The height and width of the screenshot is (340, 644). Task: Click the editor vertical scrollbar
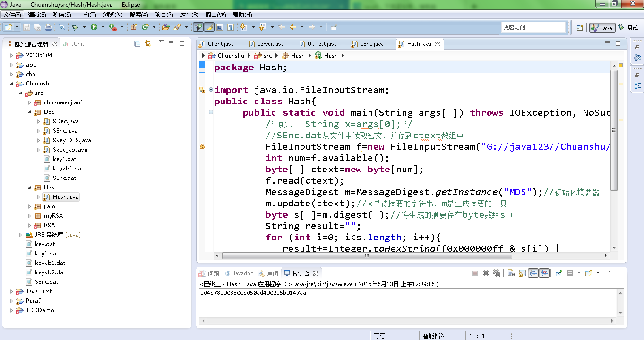tap(614, 130)
